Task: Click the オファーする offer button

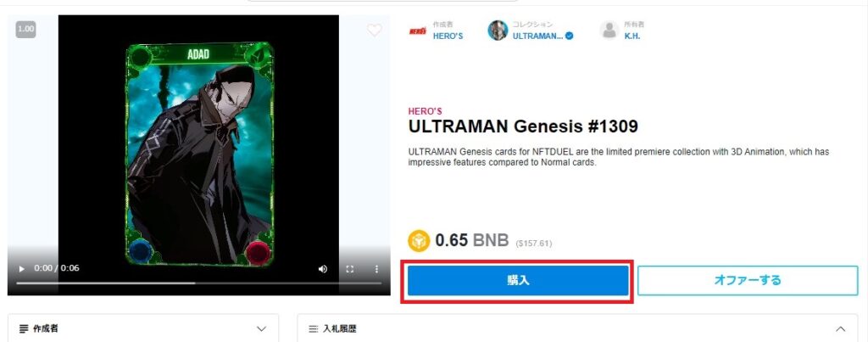Action: click(748, 280)
